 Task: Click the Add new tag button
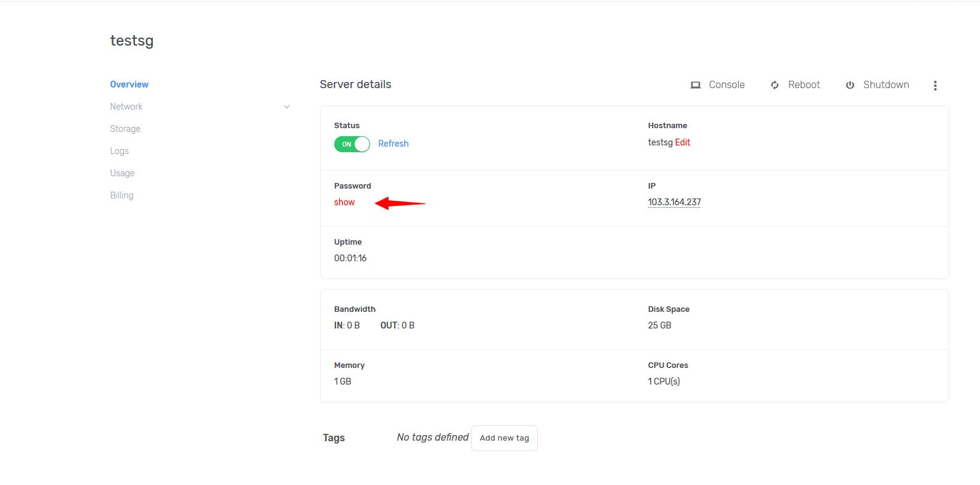[x=504, y=438]
